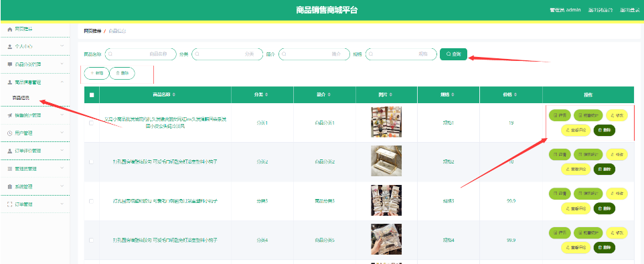Click 详情 button in 分类1 row
Viewport: 644px width, 264px height.
click(560, 115)
